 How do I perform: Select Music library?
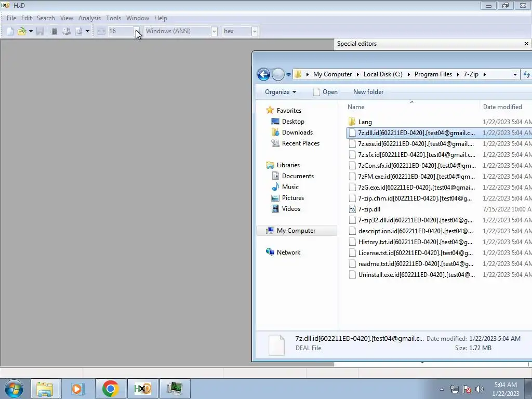(x=290, y=187)
